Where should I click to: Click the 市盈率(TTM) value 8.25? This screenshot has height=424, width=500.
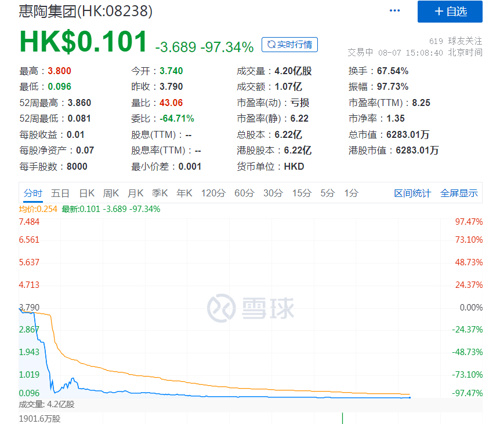click(421, 103)
